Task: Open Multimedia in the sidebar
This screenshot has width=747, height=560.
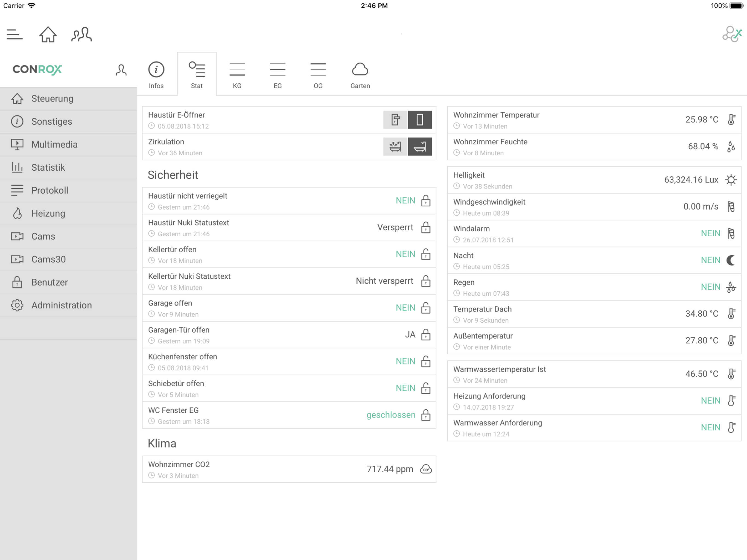Action: click(x=68, y=145)
